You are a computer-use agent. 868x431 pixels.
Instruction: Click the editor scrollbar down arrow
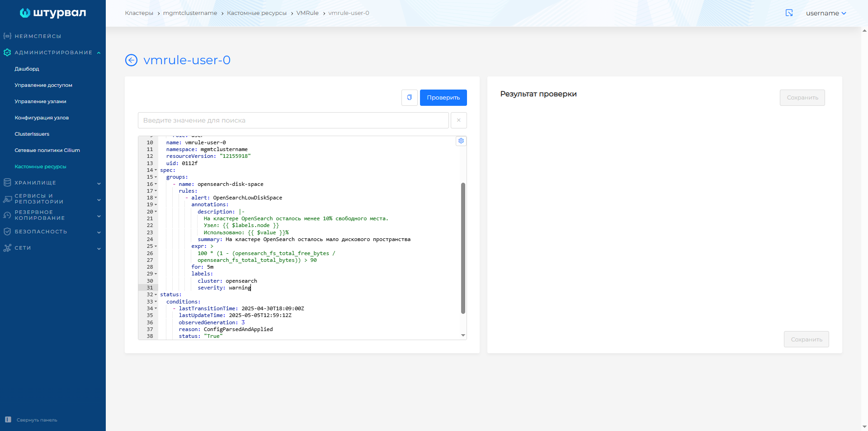pyautogui.click(x=463, y=336)
